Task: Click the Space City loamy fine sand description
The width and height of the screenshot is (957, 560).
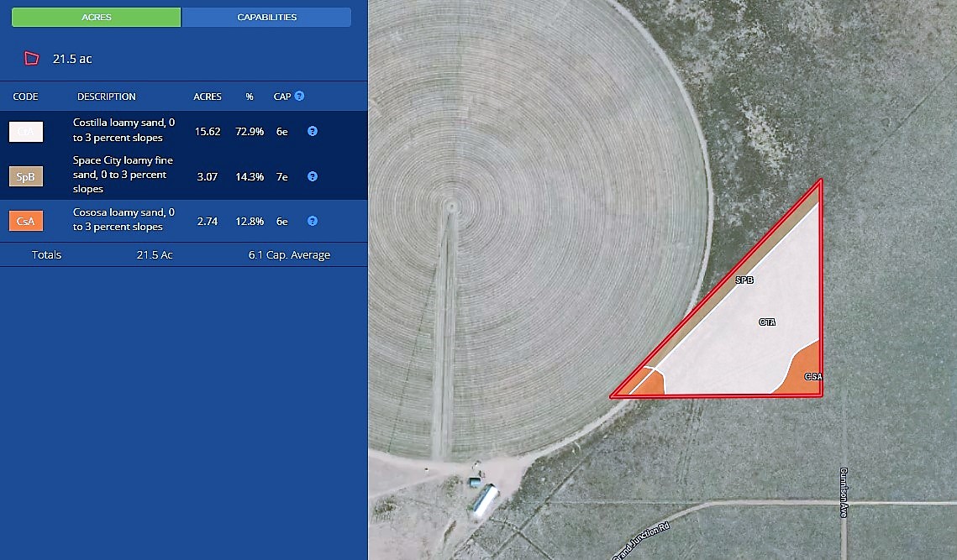Action: [122, 175]
